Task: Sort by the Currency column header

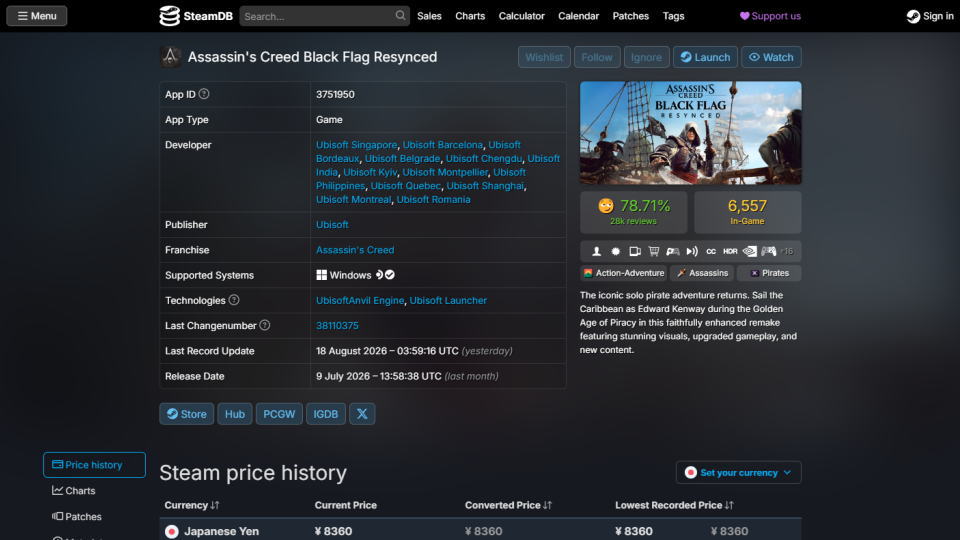Action: click(192, 505)
